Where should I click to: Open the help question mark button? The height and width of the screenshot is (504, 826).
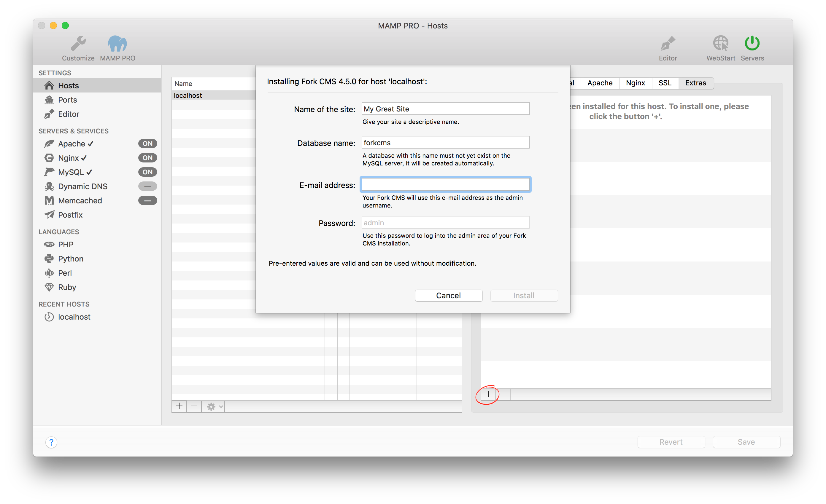(x=51, y=442)
